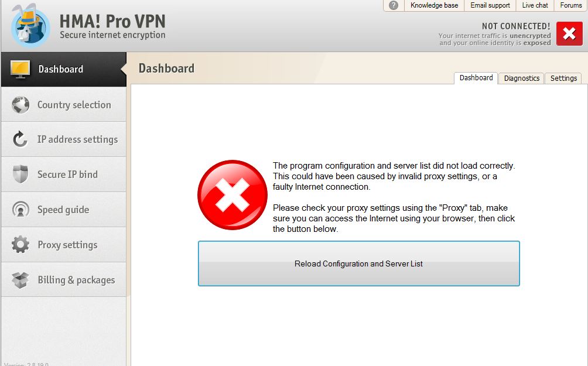Click the signal icon for Speed guide
The width and height of the screenshot is (588, 366).
point(20,209)
